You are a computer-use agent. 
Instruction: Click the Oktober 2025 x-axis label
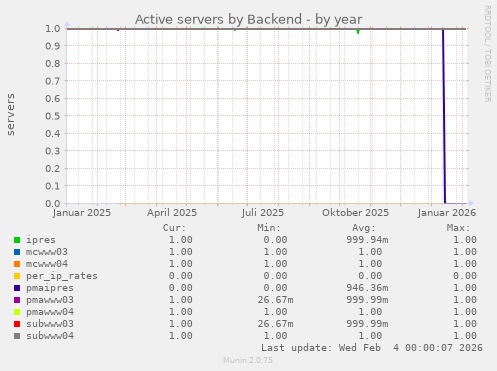tap(355, 213)
